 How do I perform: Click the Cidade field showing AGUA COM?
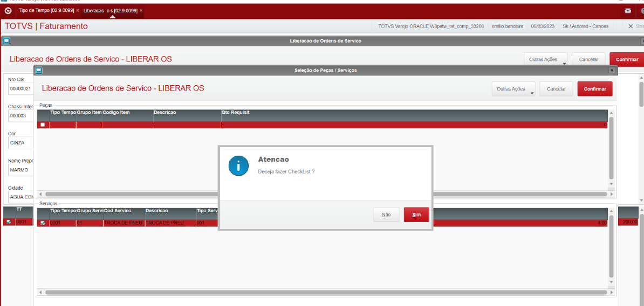coord(20,197)
